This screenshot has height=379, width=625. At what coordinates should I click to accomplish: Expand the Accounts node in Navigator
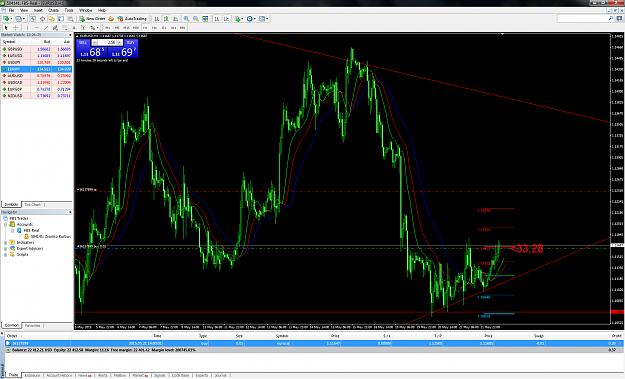pos(6,224)
